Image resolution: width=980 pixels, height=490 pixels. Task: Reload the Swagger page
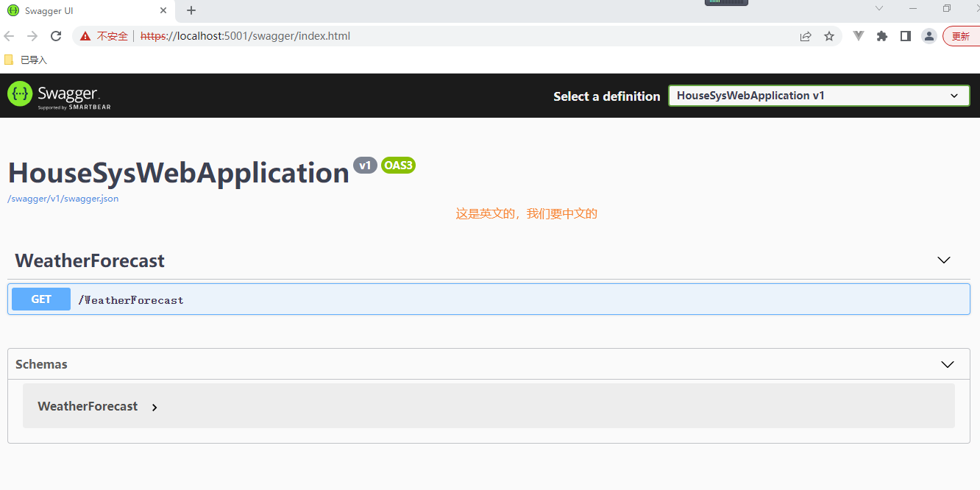tap(56, 36)
